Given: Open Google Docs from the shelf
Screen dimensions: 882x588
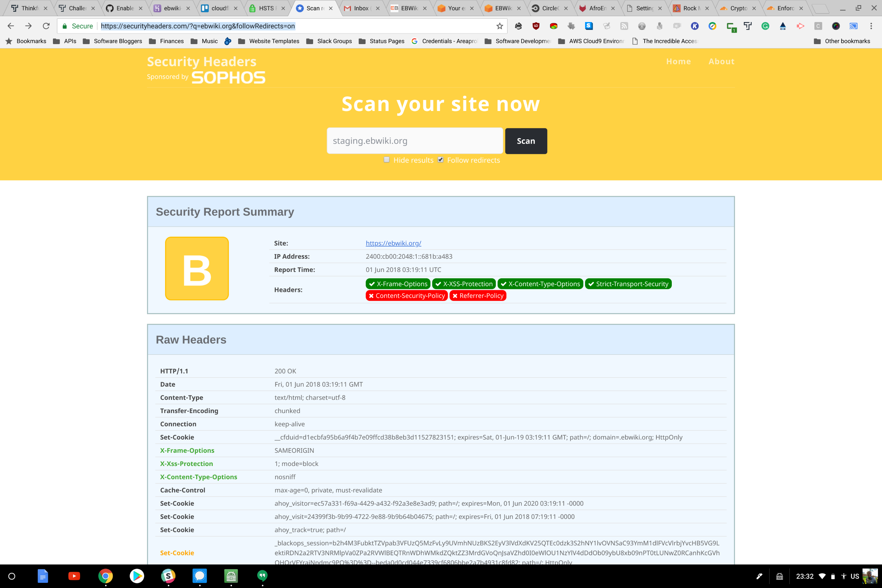Looking at the screenshot, I should (x=43, y=576).
